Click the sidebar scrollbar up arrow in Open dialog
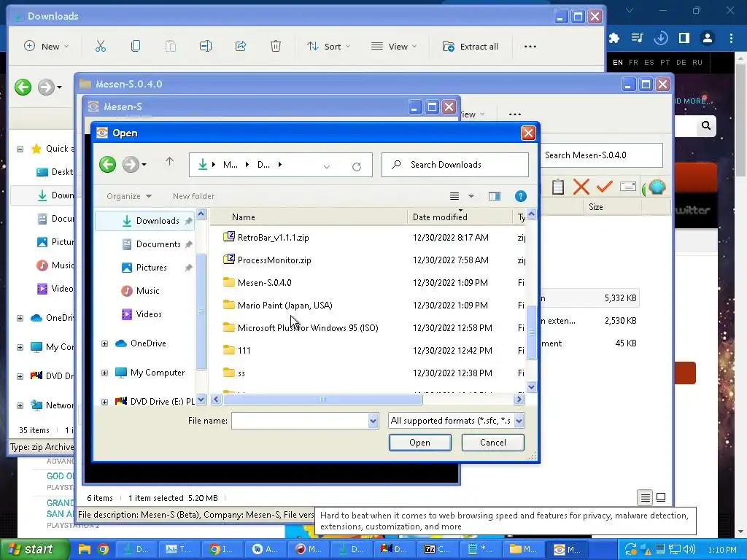Screen dimensions: 747x560 point(201,215)
